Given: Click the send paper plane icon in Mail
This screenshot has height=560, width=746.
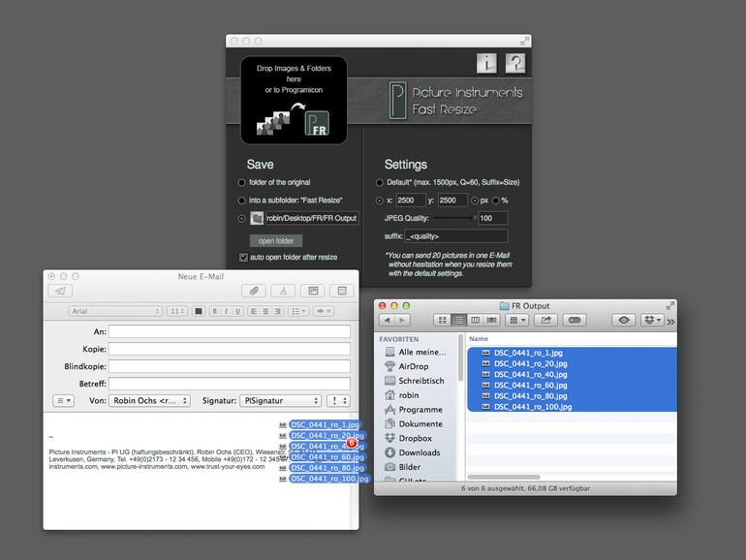Looking at the screenshot, I should [60, 291].
